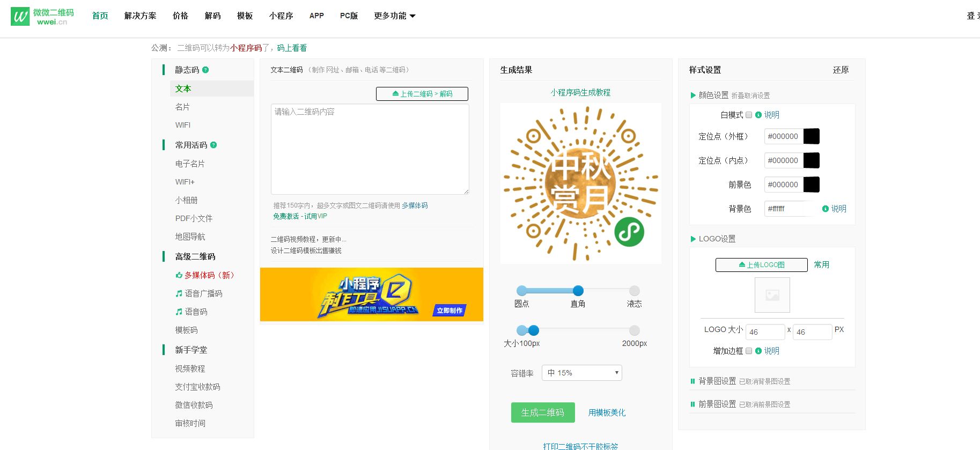980x450 pixels.
Task: Click the 码上看看 link
Action: coord(292,48)
